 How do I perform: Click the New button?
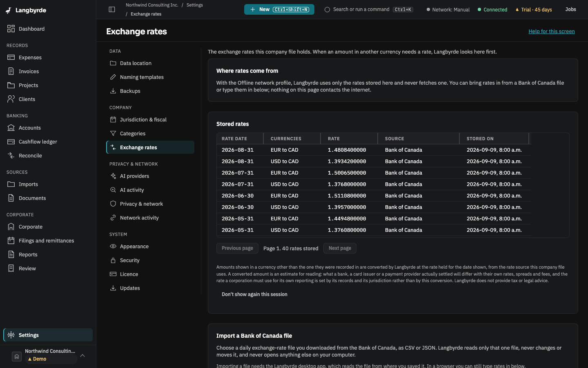point(279,9)
